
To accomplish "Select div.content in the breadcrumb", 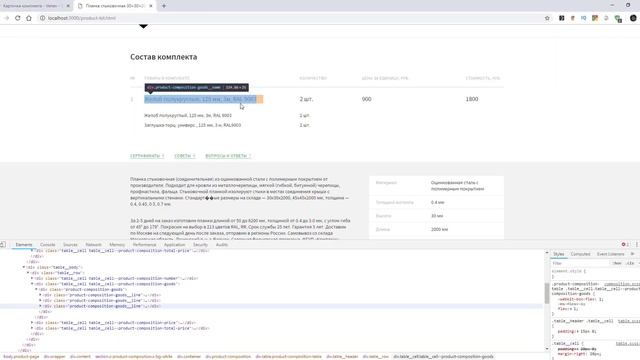I will tap(80, 356).
